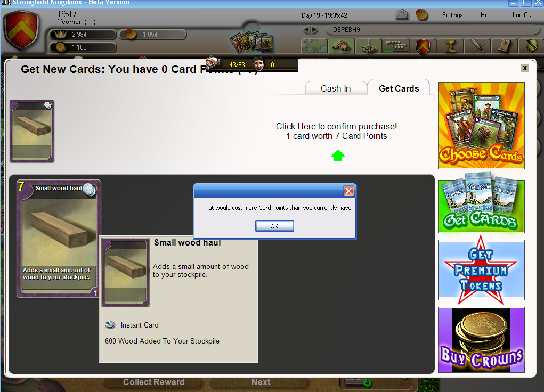The width and height of the screenshot is (544, 392).
Task: Click the Next button
Action: pos(261,382)
